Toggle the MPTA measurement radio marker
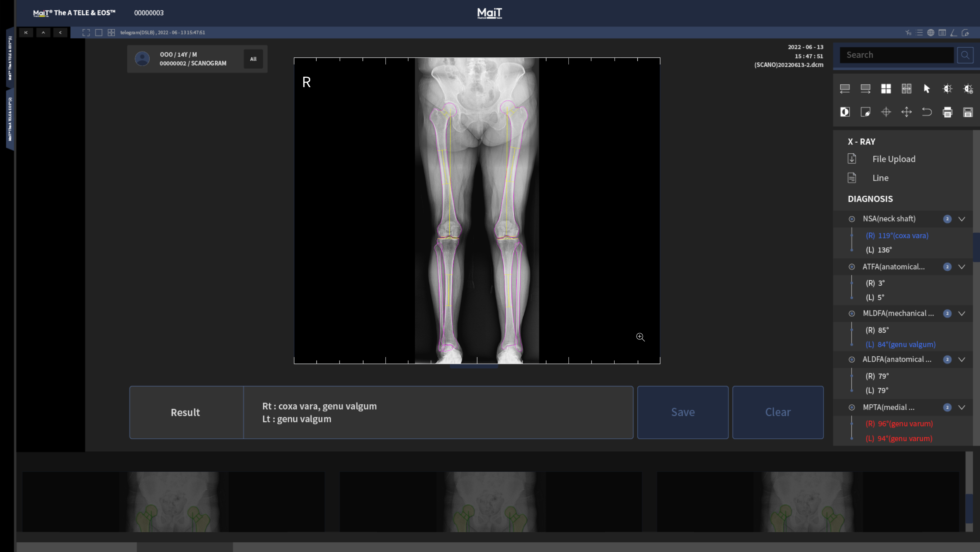Image resolution: width=980 pixels, height=552 pixels. click(852, 407)
